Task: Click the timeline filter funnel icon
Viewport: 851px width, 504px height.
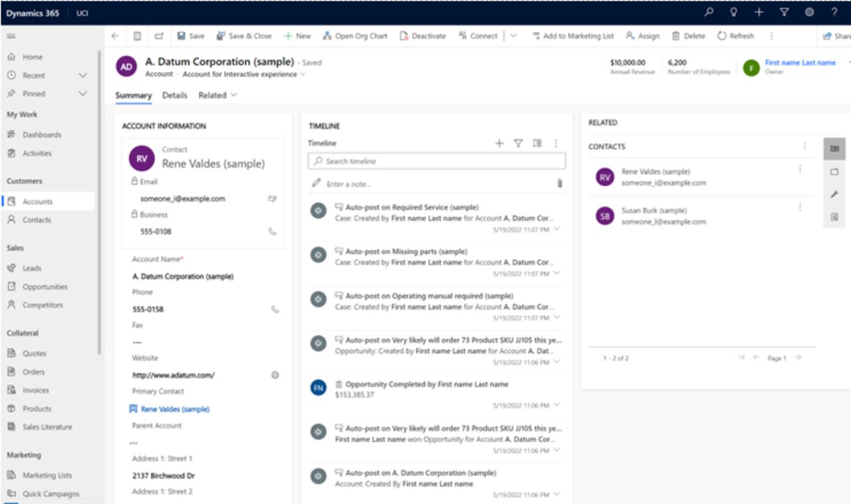Action: pos(518,143)
